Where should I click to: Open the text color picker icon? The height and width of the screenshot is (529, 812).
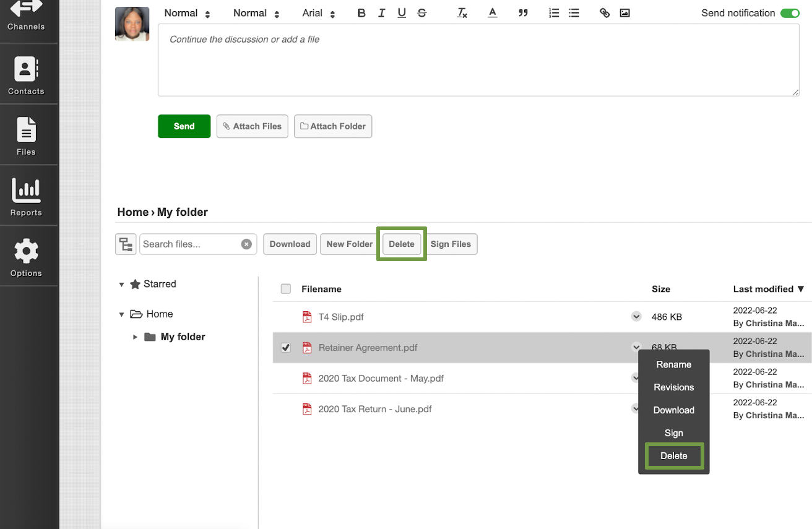tap(492, 13)
